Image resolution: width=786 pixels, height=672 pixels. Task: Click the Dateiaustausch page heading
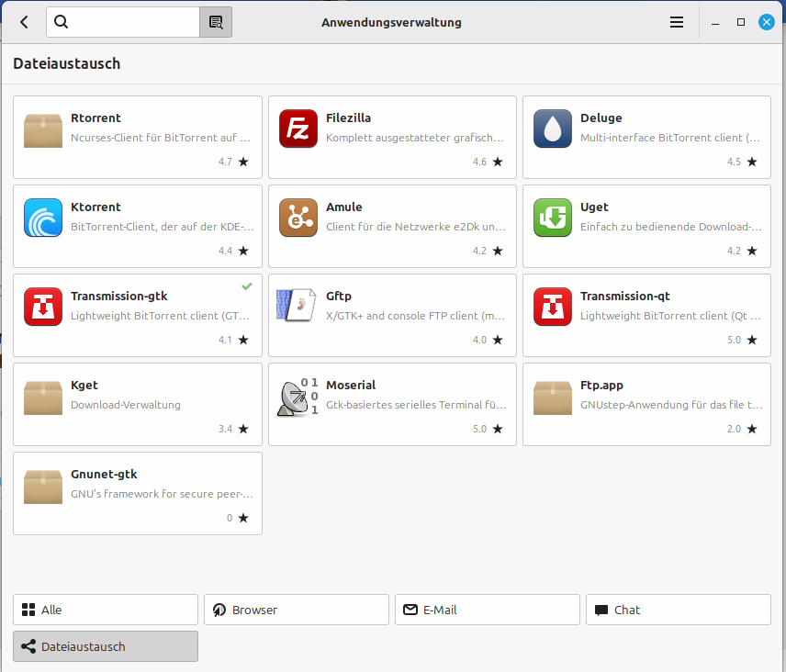[67, 63]
